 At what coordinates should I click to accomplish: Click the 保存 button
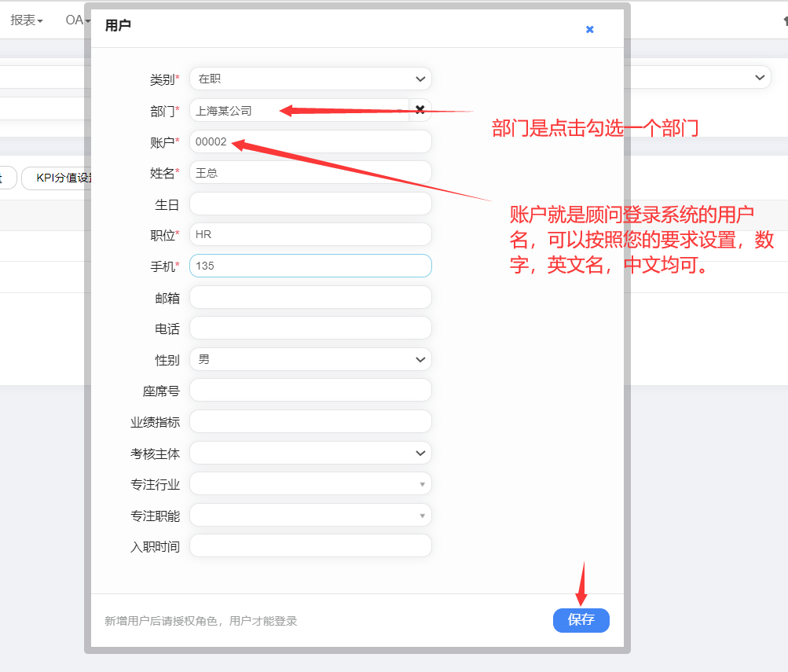[x=581, y=620]
